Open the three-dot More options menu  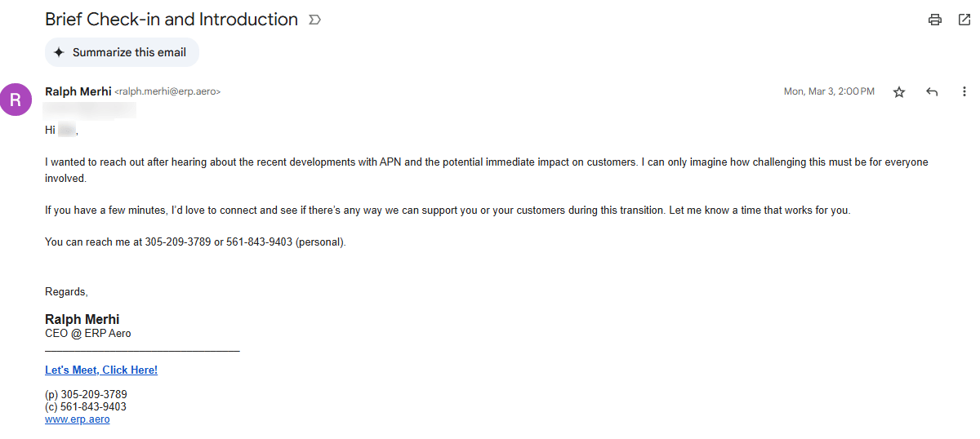pos(964,92)
